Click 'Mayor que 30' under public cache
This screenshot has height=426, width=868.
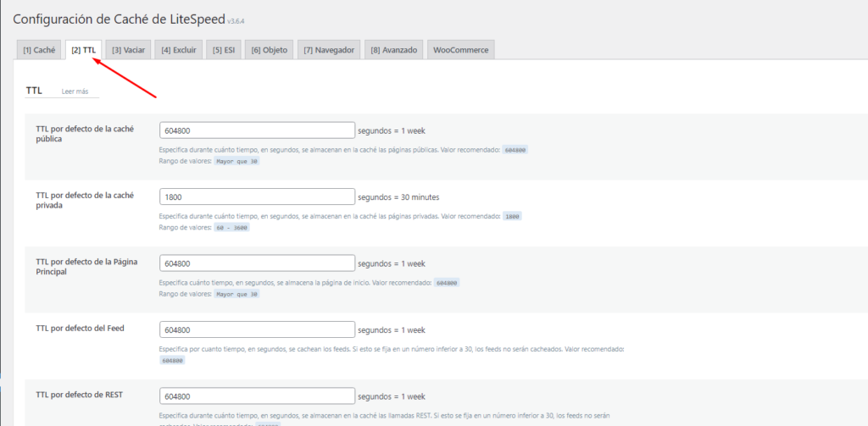point(236,161)
